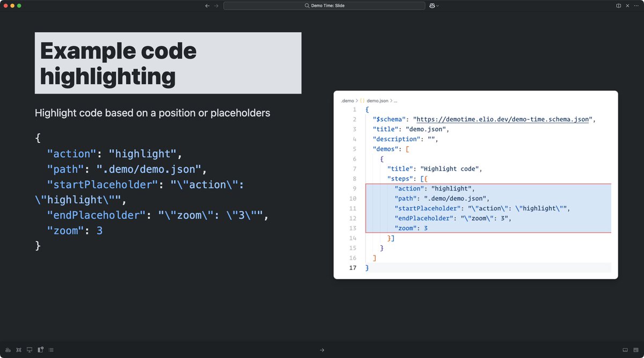Toggle layout icon at far lower right
Viewport: 644px width, 358px height.
(x=636, y=350)
